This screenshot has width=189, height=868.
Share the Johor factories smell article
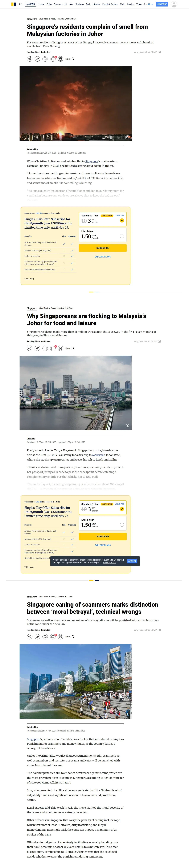click(30, 59)
